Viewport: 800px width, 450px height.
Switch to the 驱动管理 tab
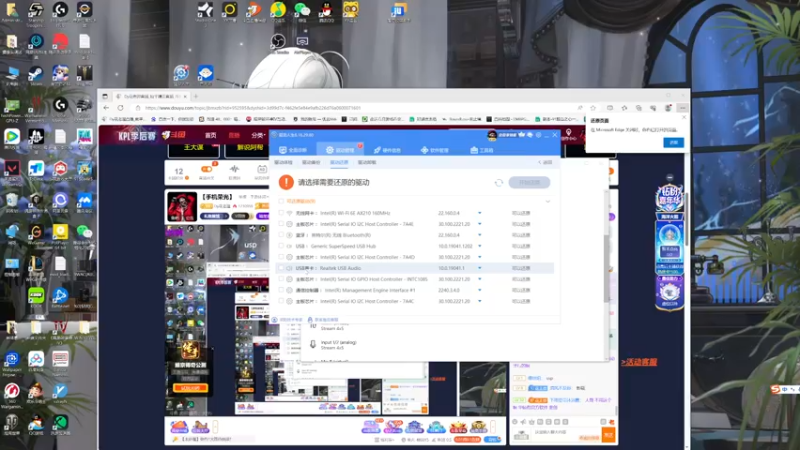[340, 150]
